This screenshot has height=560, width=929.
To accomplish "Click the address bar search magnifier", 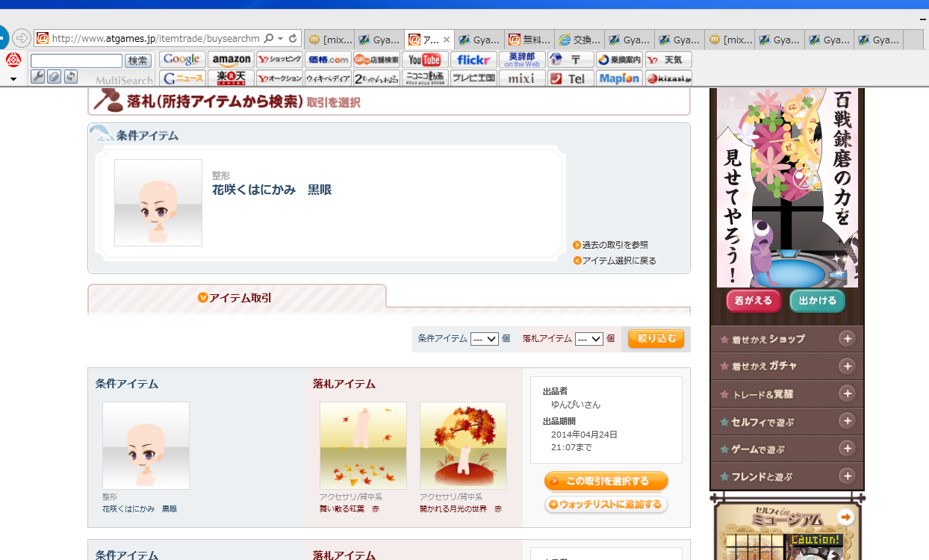I will pyautogui.click(x=269, y=38).
